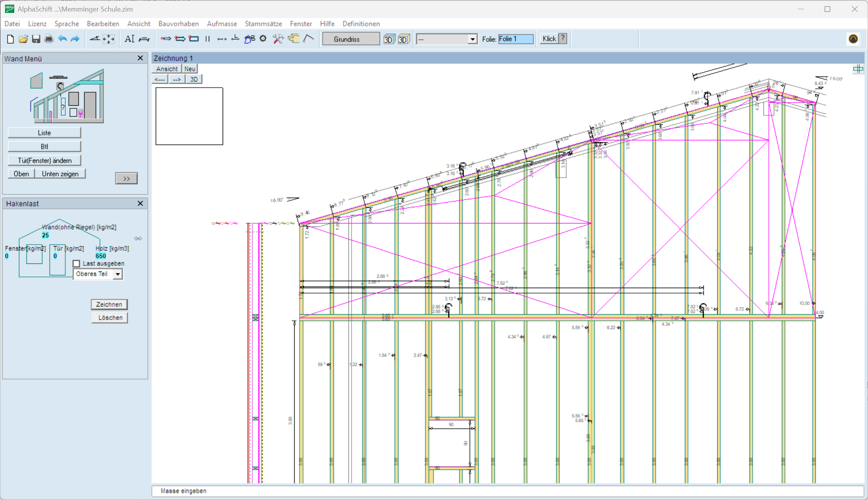Viewport: 868px width, 500px height.
Task: Open the Stammsätze menu
Action: tap(263, 24)
